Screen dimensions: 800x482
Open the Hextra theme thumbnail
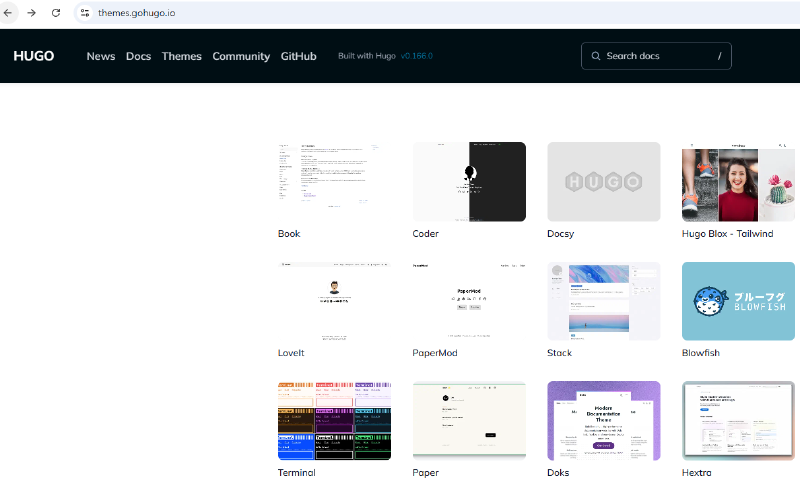738,421
